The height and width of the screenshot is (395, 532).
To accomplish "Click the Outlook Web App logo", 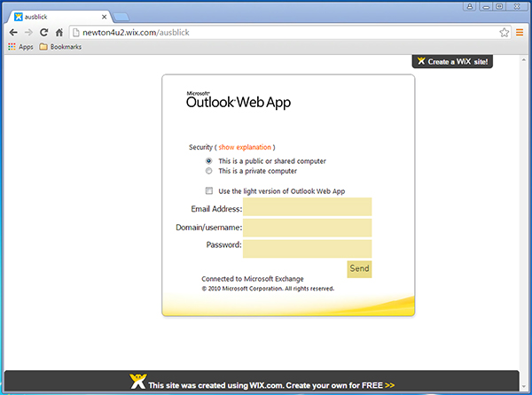I will coord(239,100).
